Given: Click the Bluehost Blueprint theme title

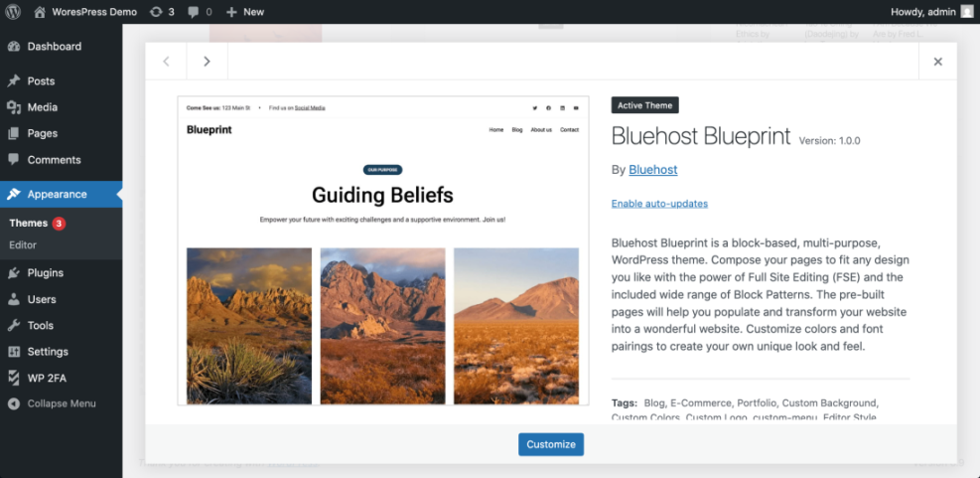Looking at the screenshot, I should tap(701, 136).
